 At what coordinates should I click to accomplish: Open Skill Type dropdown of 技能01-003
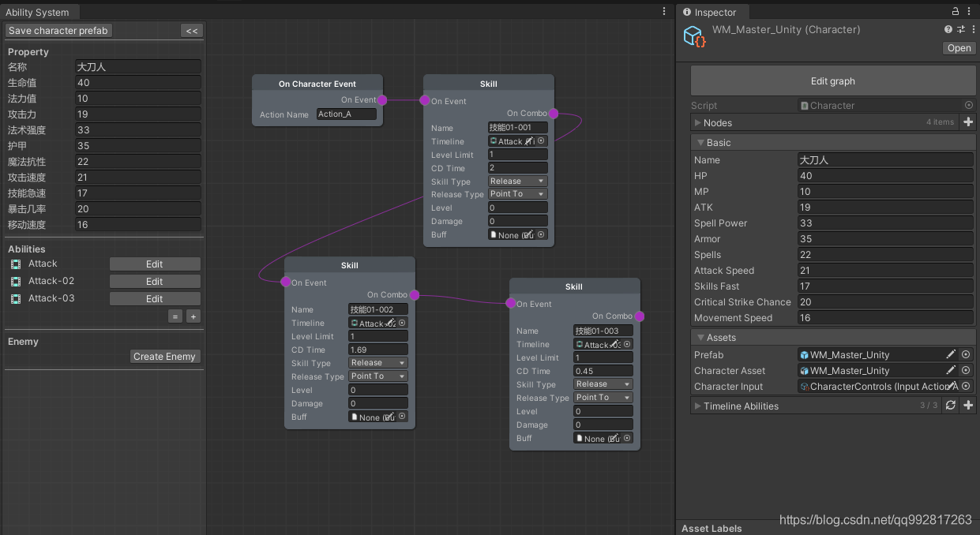point(603,384)
